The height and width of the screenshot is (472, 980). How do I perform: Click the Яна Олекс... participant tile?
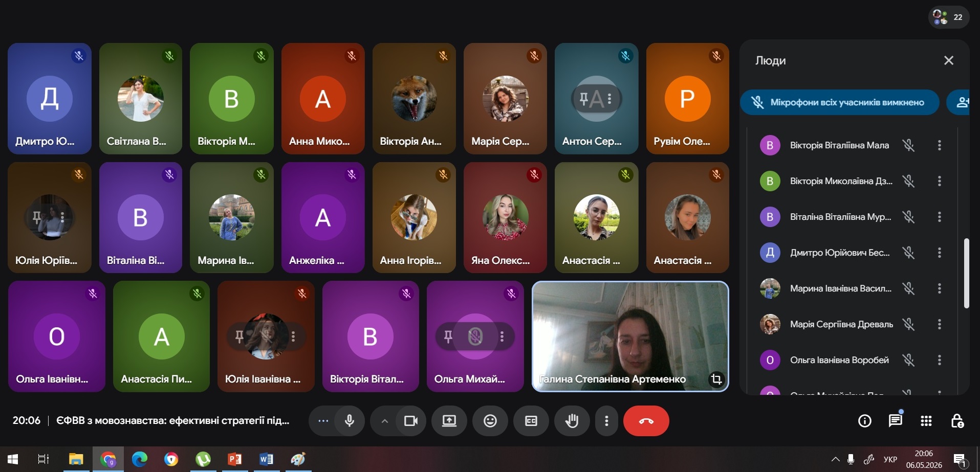tap(505, 217)
